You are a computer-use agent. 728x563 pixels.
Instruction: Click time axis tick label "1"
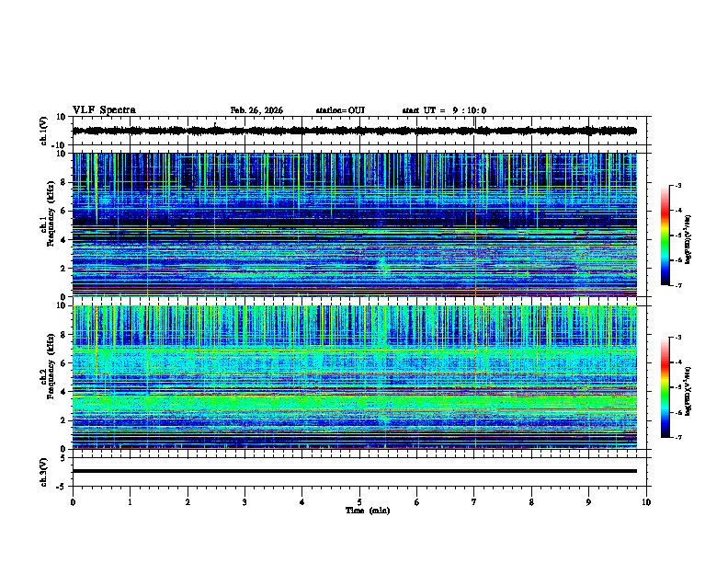[x=130, y=502]
